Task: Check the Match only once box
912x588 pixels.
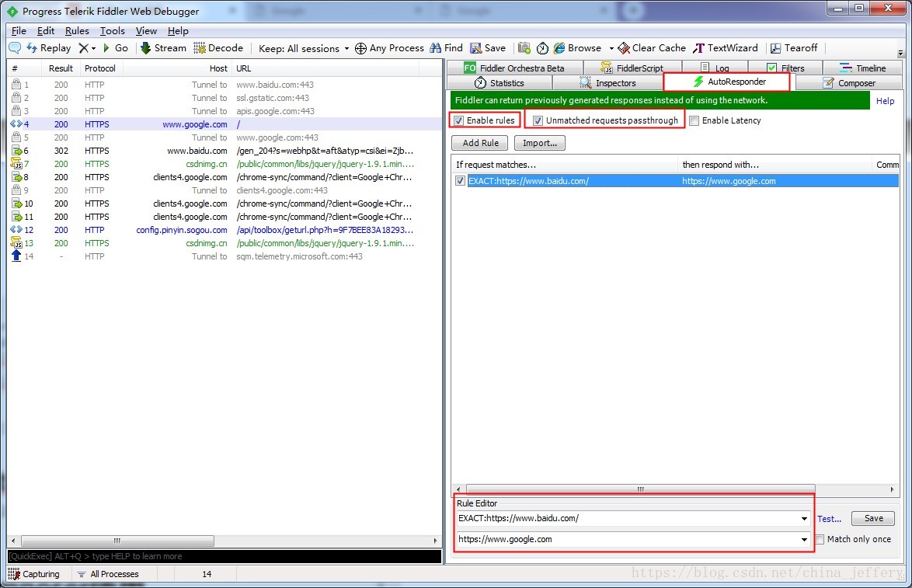Action: click(x=820, y=539)
